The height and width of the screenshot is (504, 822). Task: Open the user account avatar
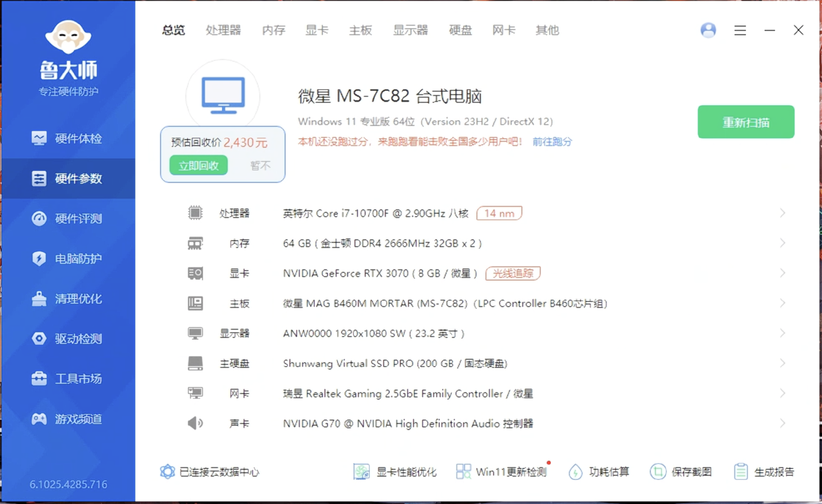[708, 30]
